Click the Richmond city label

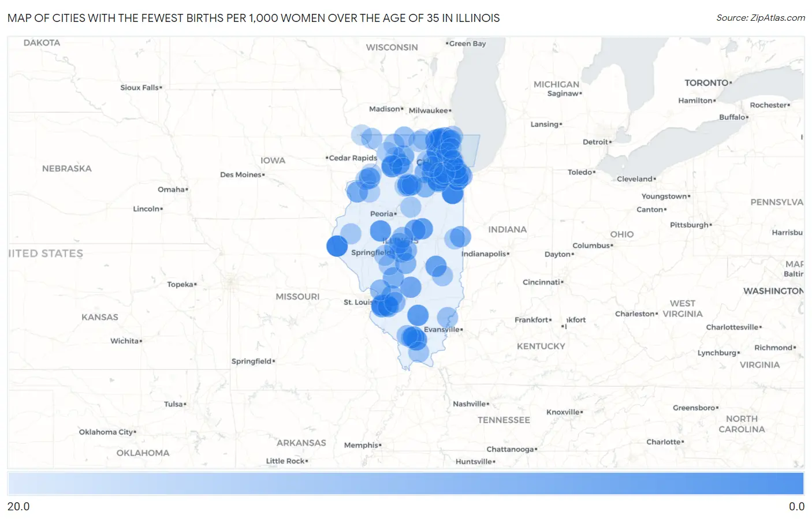[x=773, y=347]
